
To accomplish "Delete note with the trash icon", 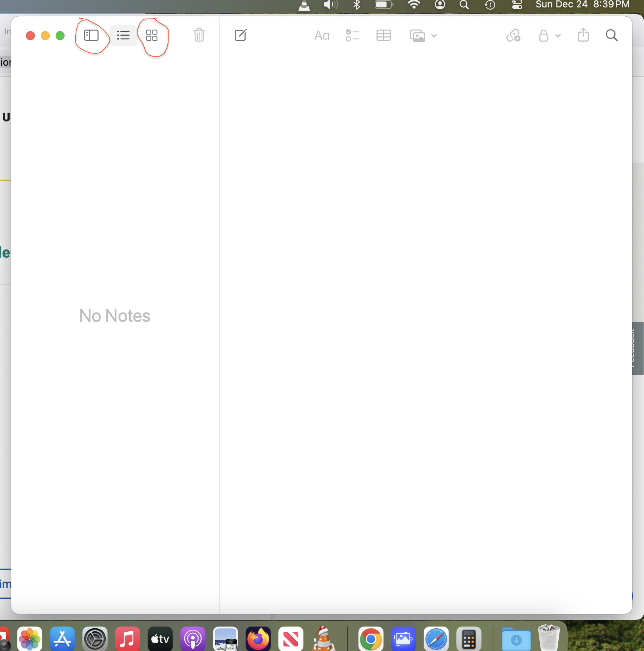I will (199, 35).
